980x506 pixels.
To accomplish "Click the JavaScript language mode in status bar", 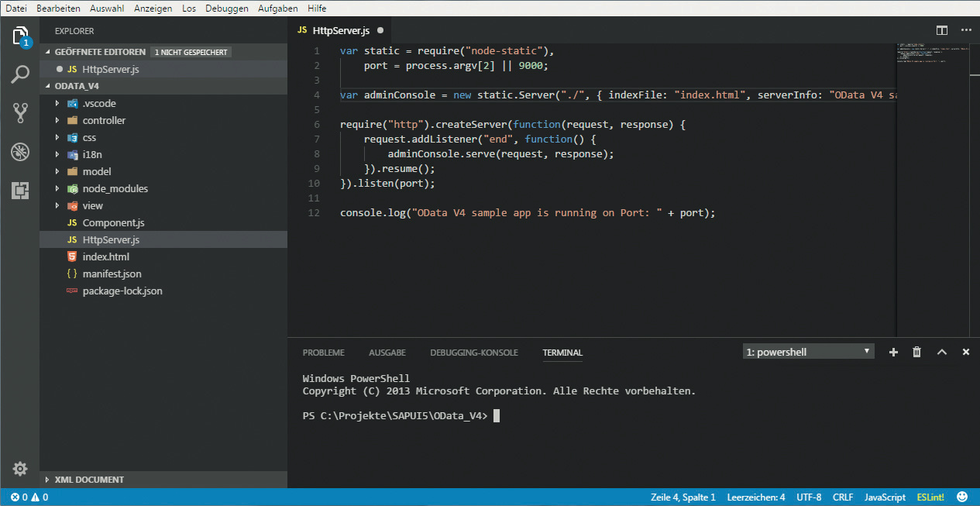I will coord(885,497).
